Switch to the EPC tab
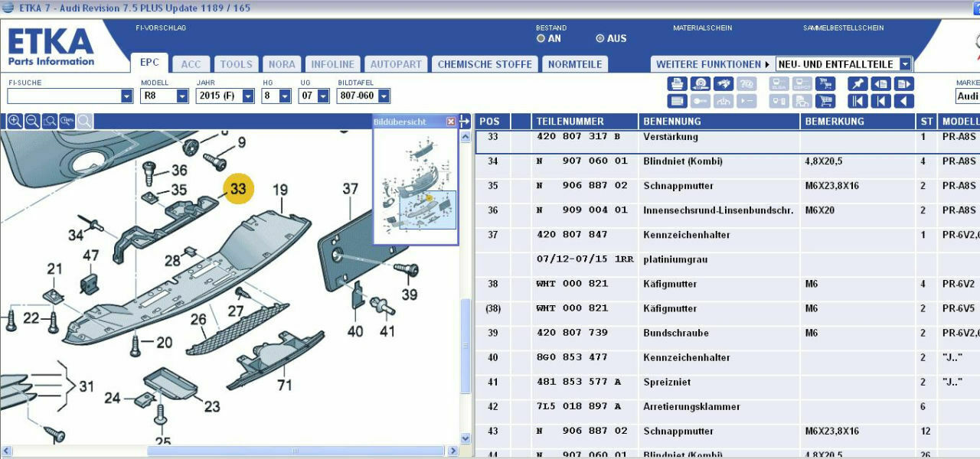 [149, 63]
